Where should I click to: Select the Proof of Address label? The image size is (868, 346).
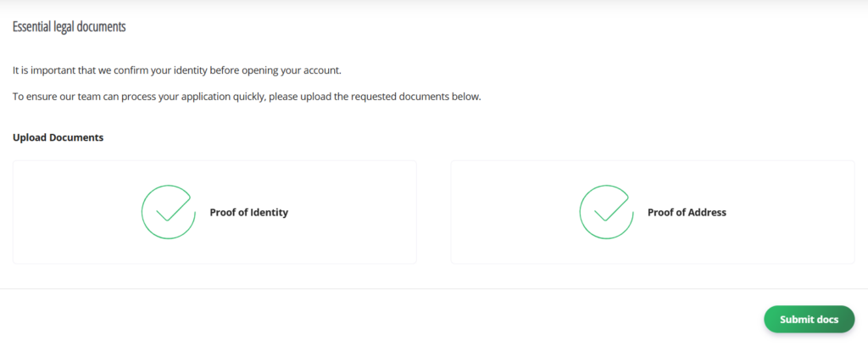coord(687,213)
